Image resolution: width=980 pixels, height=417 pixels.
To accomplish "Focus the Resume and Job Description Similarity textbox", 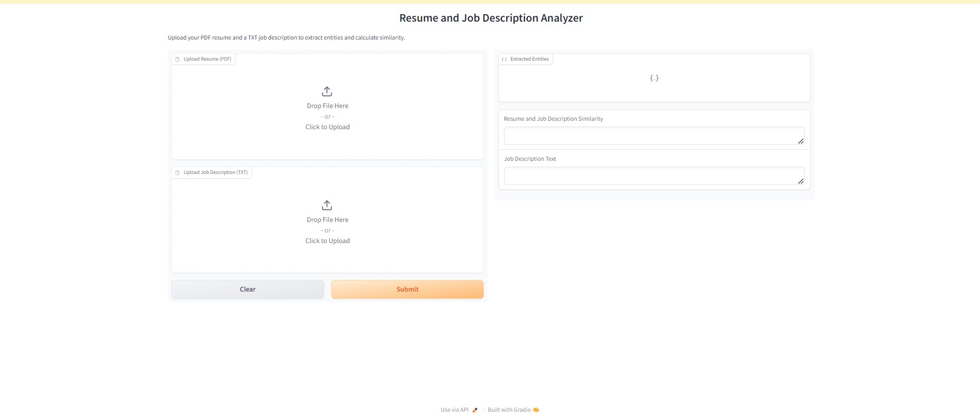I will tap(648, 136).
